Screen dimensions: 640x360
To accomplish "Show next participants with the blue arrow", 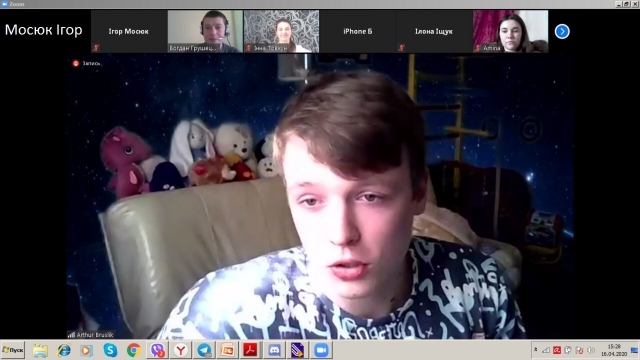I will pos(562,31).
